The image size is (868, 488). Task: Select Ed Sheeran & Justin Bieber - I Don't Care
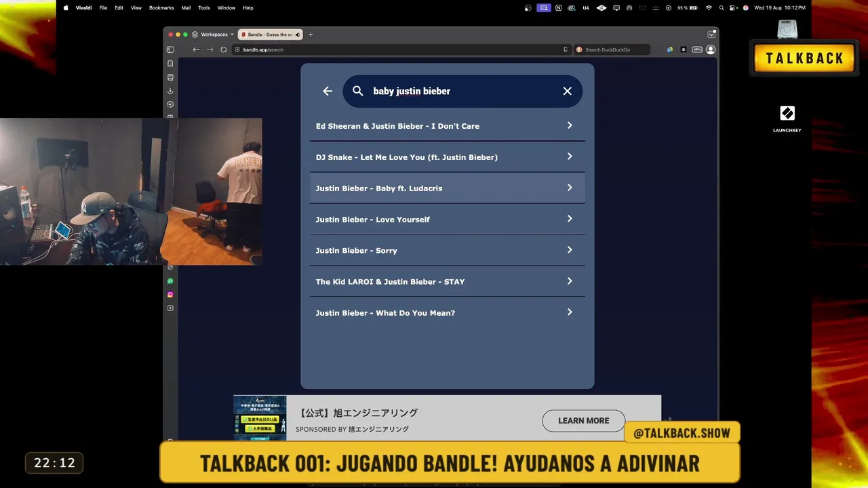pos(448,126)
